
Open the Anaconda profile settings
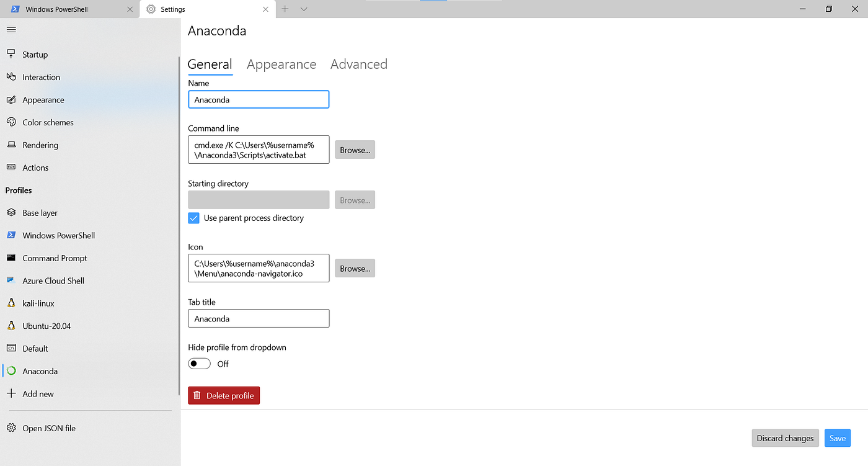[x=39, y=370]
